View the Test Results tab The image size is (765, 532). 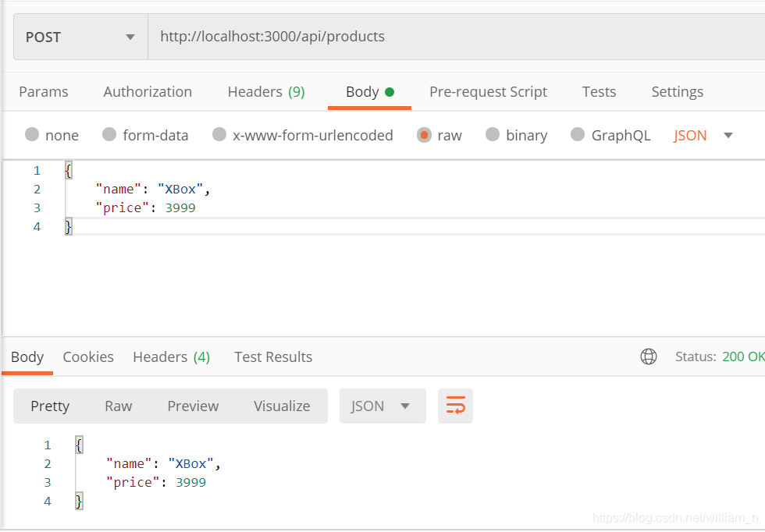tap(273, 357)
